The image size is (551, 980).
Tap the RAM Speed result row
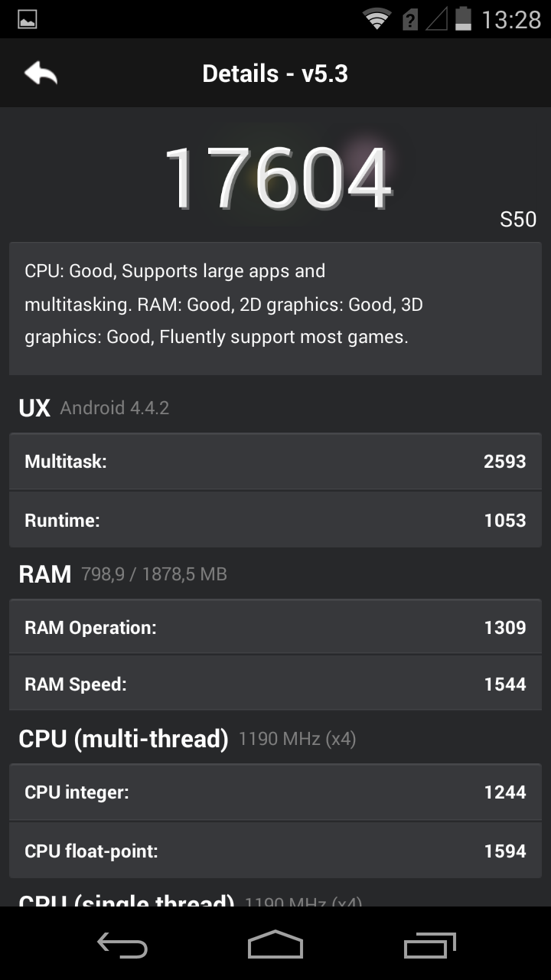275,684
